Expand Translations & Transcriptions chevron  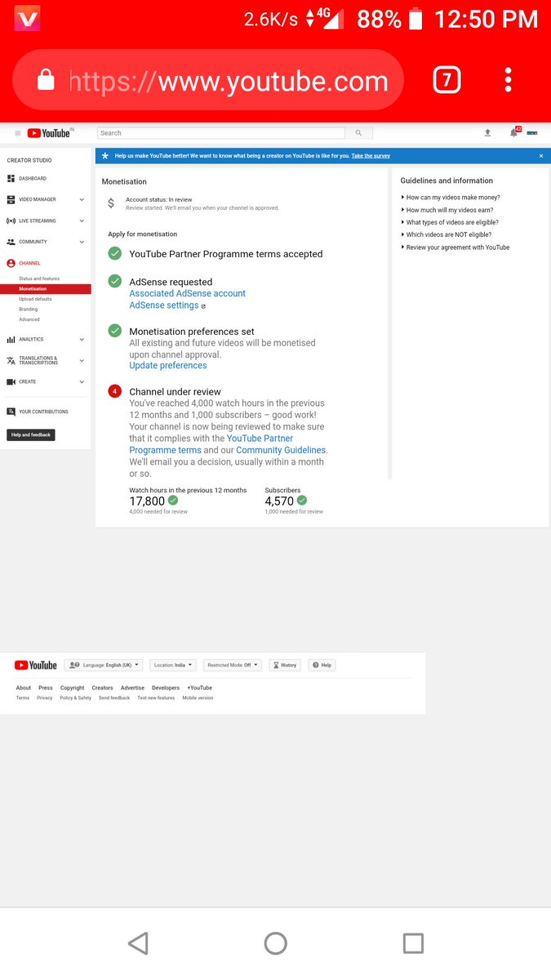click(x=82, y=360)
